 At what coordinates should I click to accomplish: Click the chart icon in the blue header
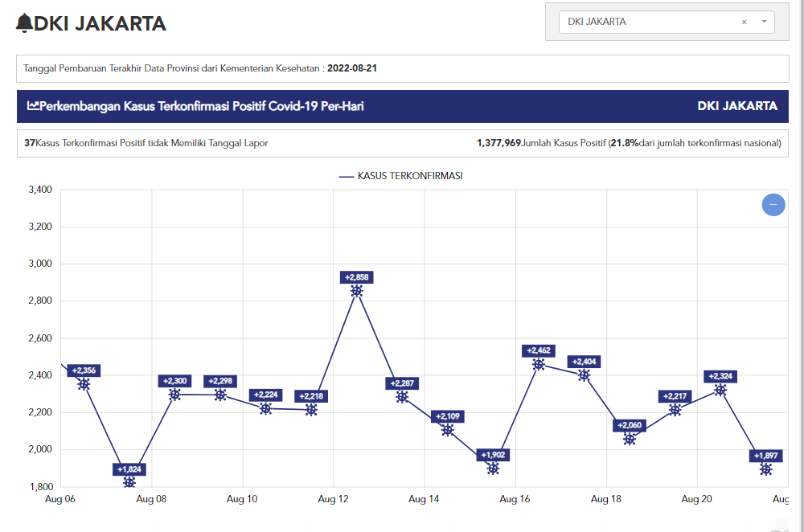[33, 106]
